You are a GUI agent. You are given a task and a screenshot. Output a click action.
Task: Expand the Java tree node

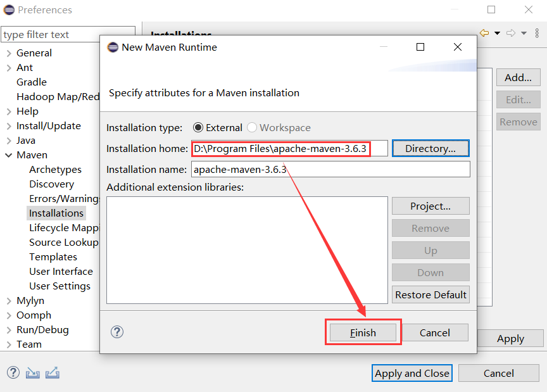(x=9, y=141)
